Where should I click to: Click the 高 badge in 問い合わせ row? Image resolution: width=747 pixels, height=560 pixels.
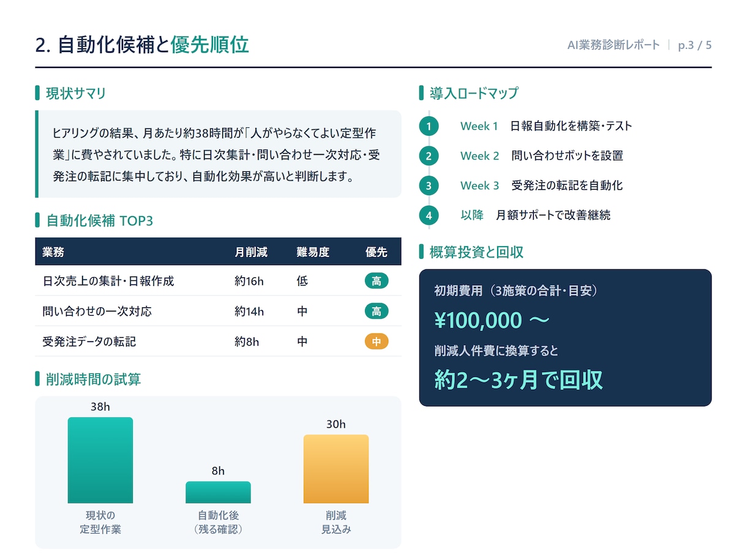coord(377,312)
